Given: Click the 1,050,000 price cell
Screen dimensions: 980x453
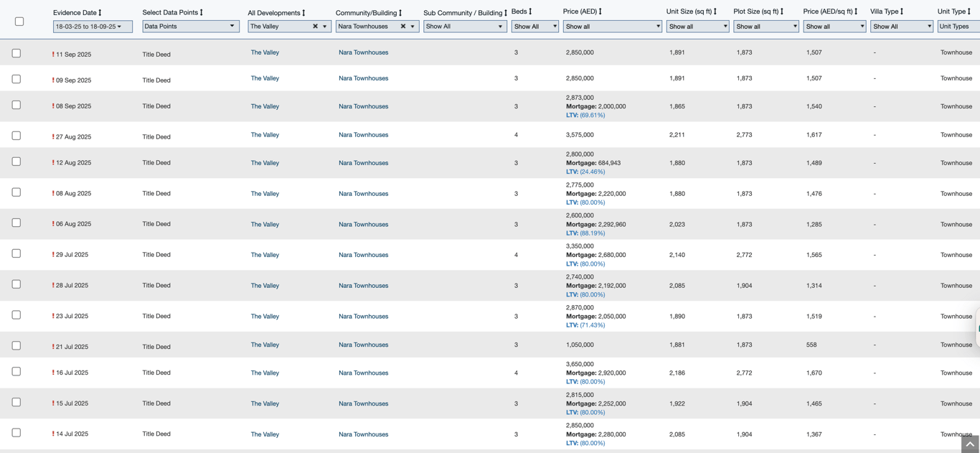Looking at the screenshot, I should click(x=580, y=345).
